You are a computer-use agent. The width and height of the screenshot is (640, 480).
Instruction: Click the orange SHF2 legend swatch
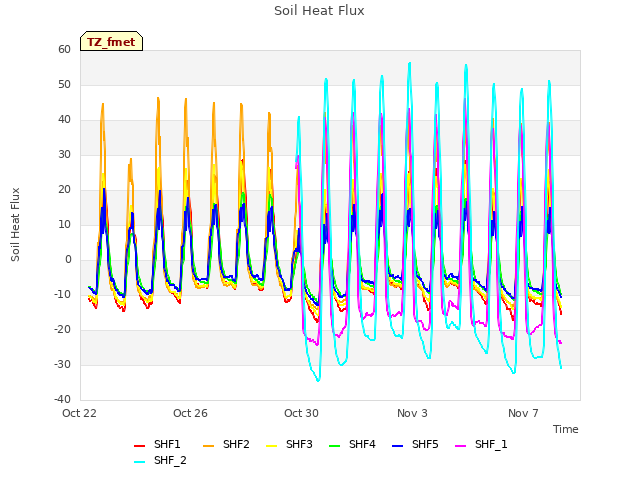pos(209,446)
